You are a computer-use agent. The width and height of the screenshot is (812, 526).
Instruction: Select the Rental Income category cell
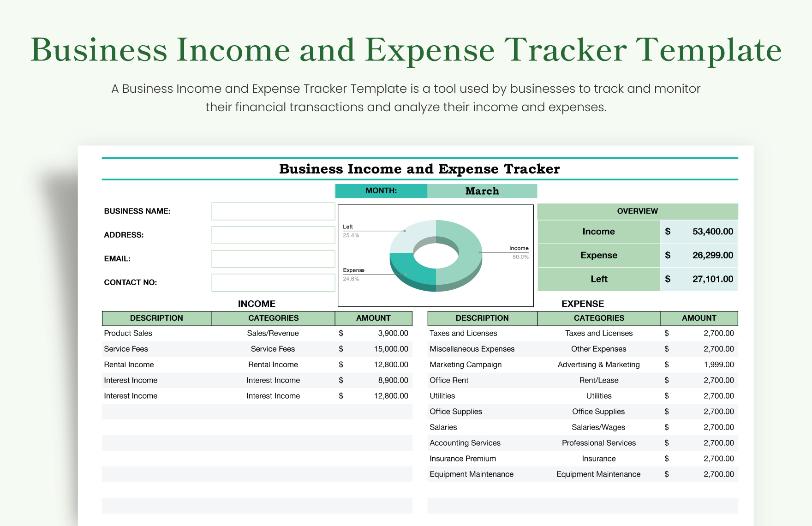click(273, 365)
